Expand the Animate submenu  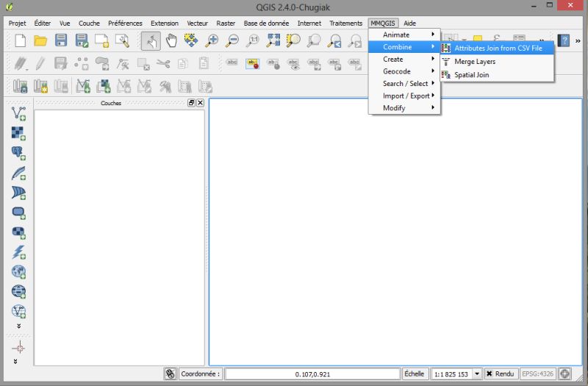[404, 35]
